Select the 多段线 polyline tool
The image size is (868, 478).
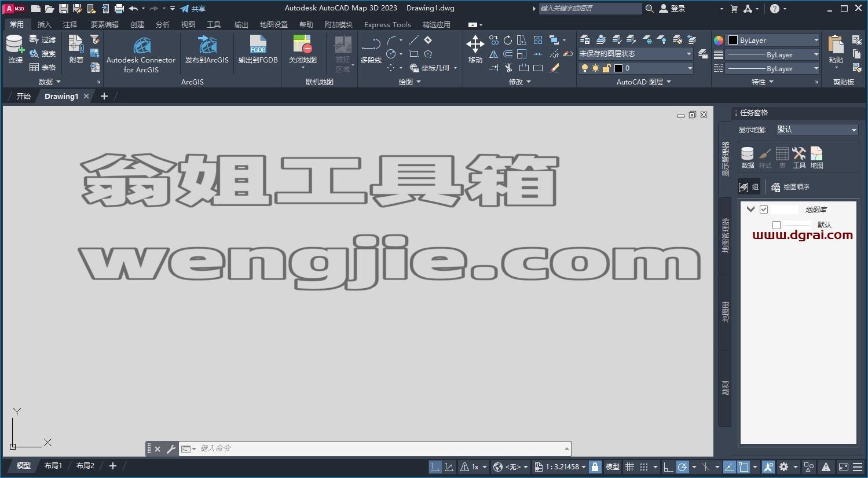click(371, 50)
